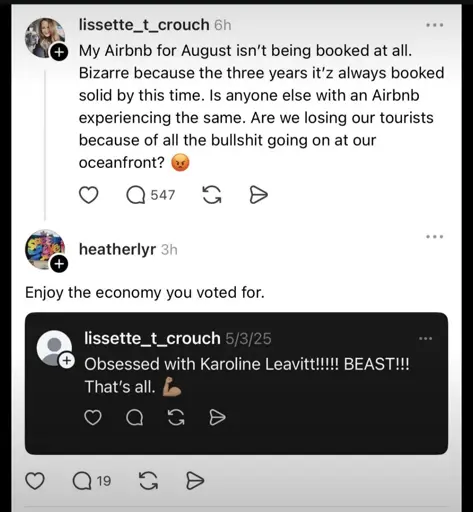
Task: Repost lissette_t_crouch's Airbnb post
Action: [x=212, y=195]
